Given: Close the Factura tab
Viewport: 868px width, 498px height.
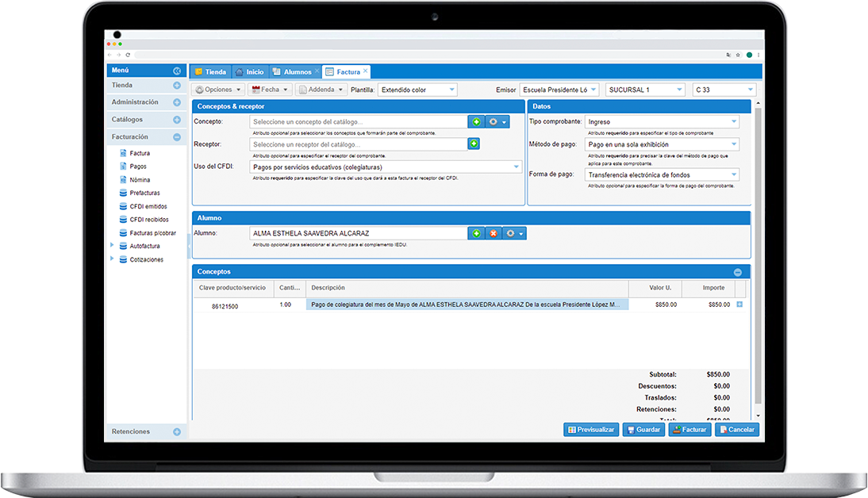Looking at the screenshot, I should click(365, 71).
